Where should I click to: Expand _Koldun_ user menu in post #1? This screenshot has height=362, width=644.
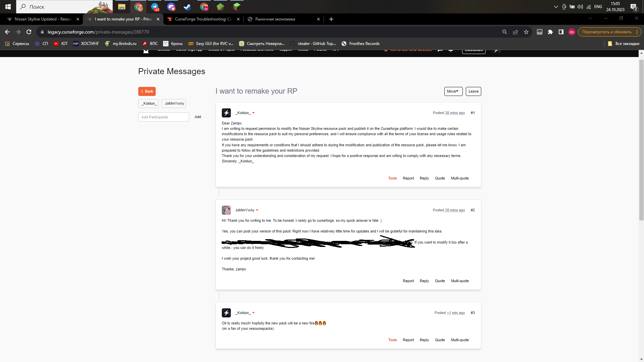click(x=253, y=113)
